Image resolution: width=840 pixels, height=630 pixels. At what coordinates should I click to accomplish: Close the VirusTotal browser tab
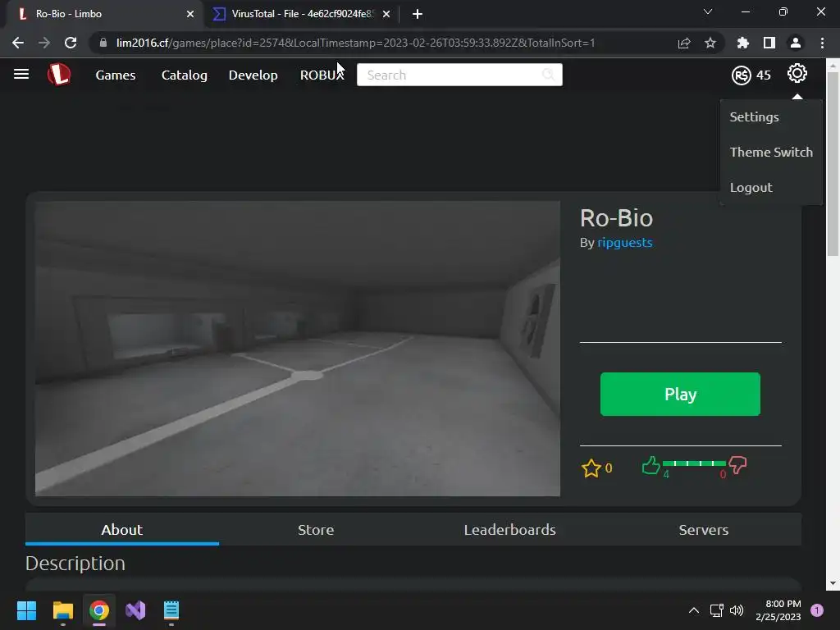coord(386,14)
